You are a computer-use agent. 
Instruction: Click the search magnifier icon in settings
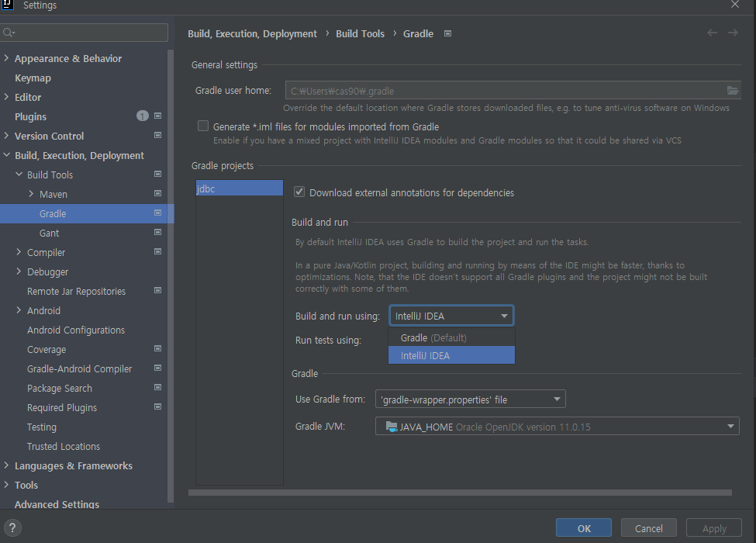[9, 33]
